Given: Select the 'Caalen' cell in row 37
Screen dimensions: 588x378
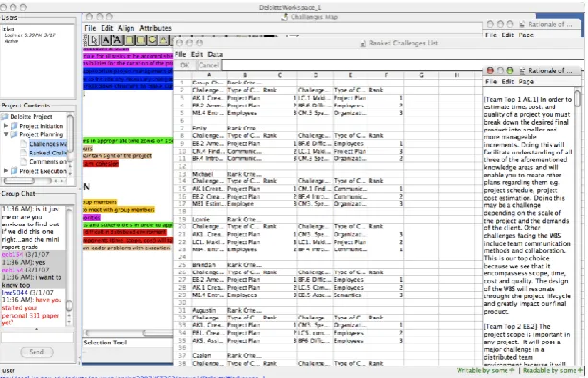Looking at the screenshot, I should pos(209,356).
